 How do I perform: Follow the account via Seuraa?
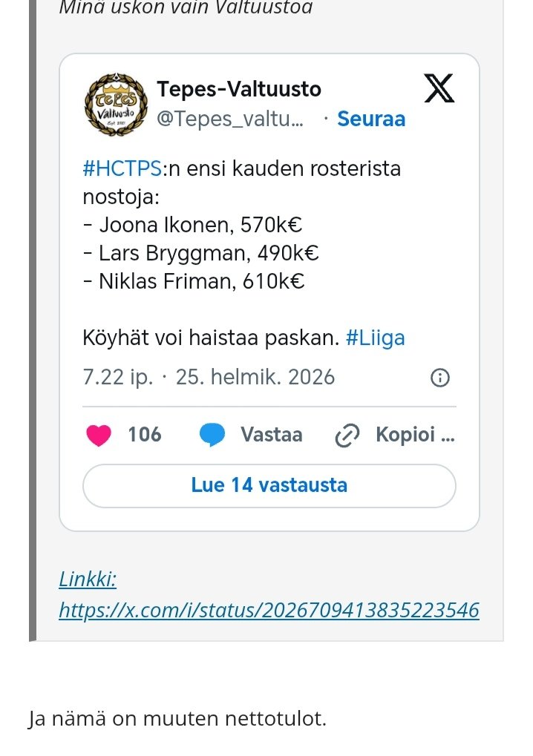tap(371, 119)
